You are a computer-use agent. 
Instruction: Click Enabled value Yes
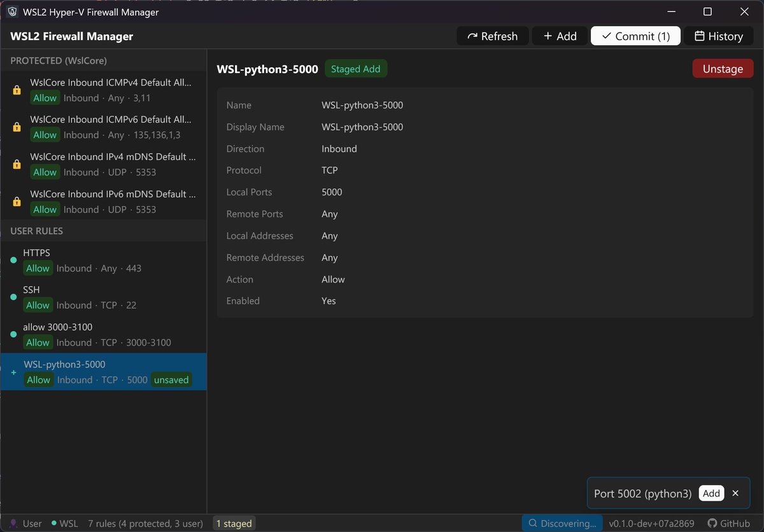(329, 301)
